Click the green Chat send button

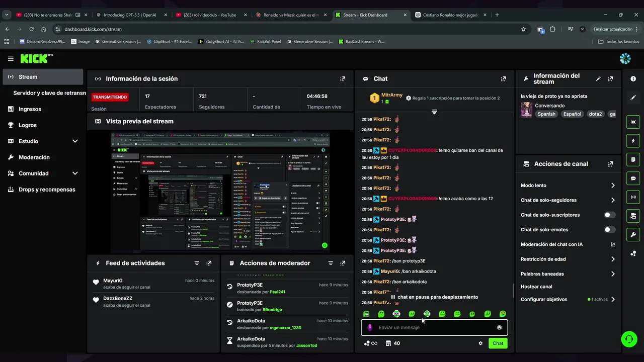pyautogui.click(x=498, y=343)
